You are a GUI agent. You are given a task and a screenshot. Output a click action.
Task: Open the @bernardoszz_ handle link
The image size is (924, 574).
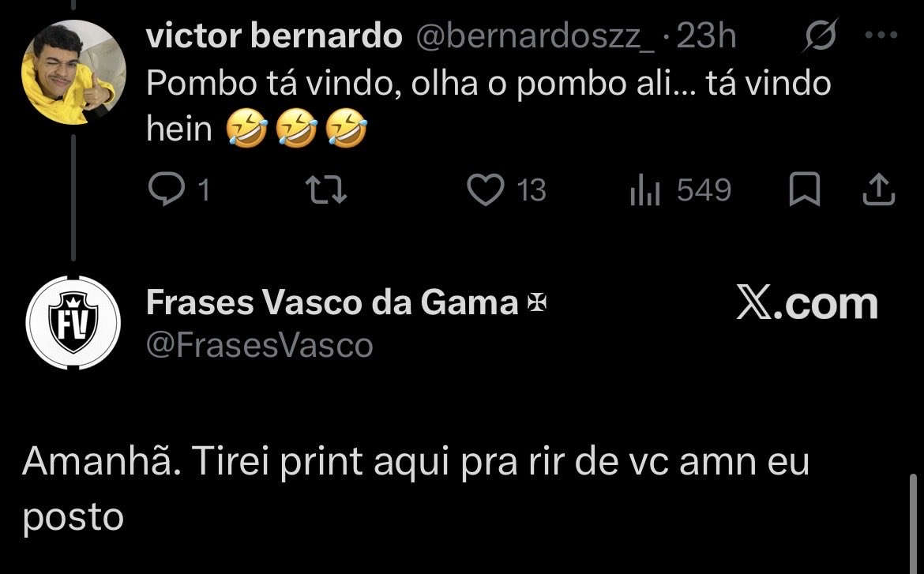535,36
